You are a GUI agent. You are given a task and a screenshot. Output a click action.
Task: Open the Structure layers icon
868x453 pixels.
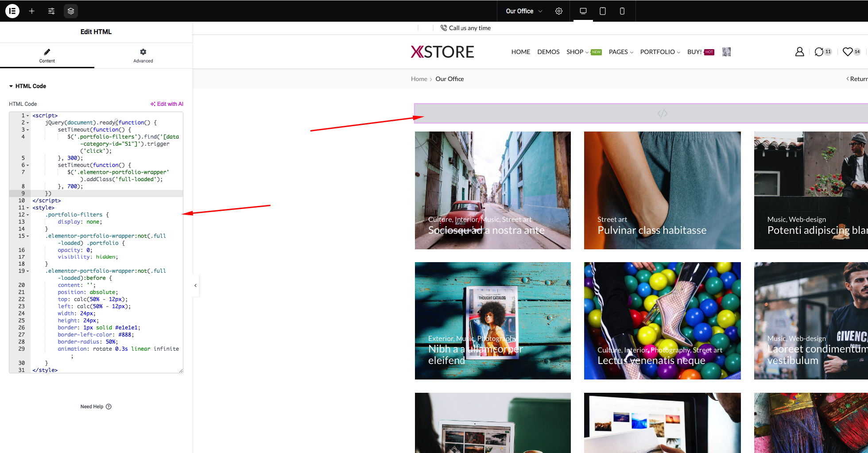click(71, 11)
